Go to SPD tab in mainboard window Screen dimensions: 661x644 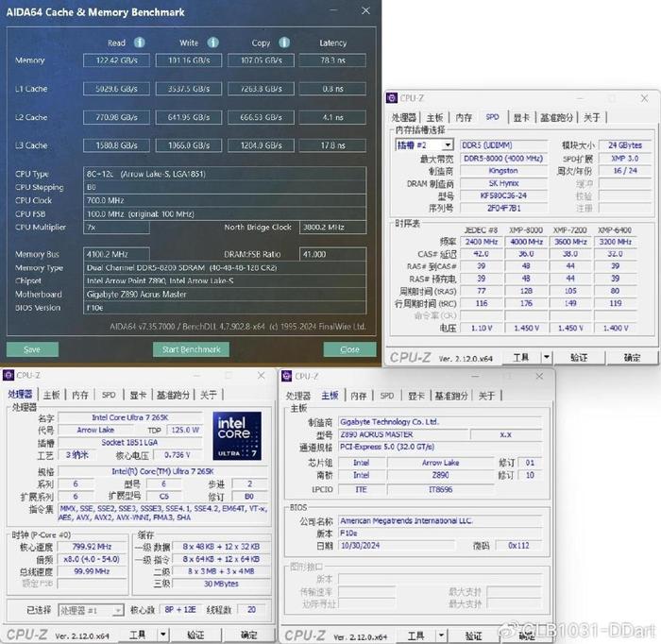(387, 396)
